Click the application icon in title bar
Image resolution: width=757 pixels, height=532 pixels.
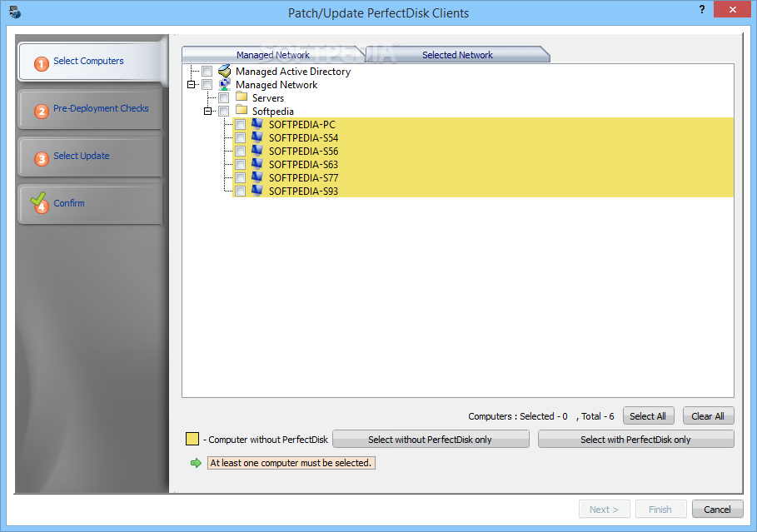tap(15, 12)
